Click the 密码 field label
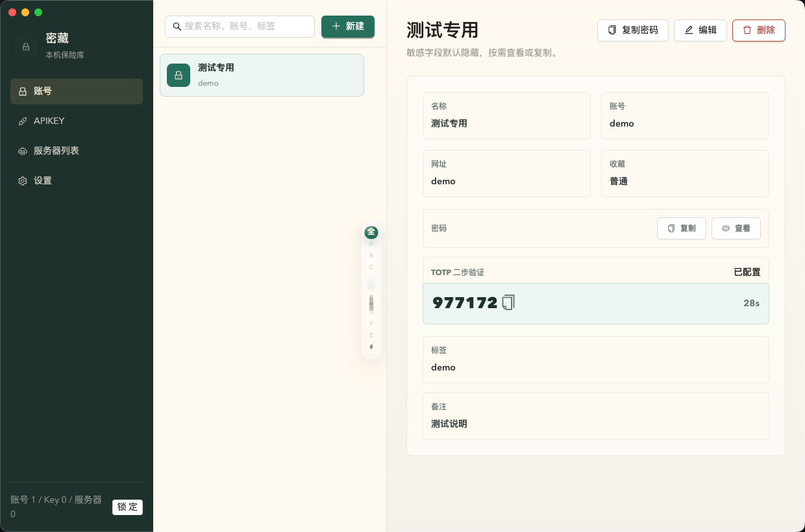The height and width of the screenshot is (532, 805). [439, 228]
